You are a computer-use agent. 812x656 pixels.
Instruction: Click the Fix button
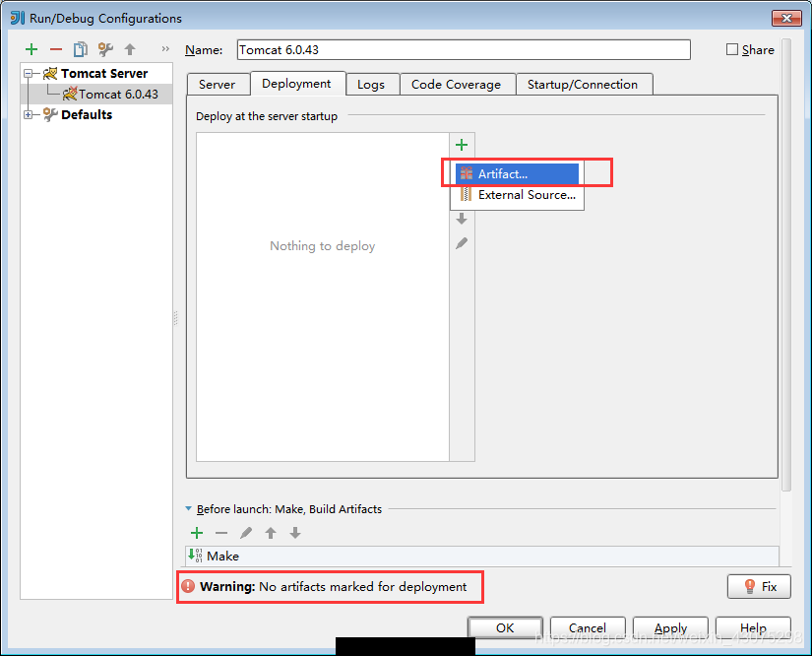coord(759,587)
